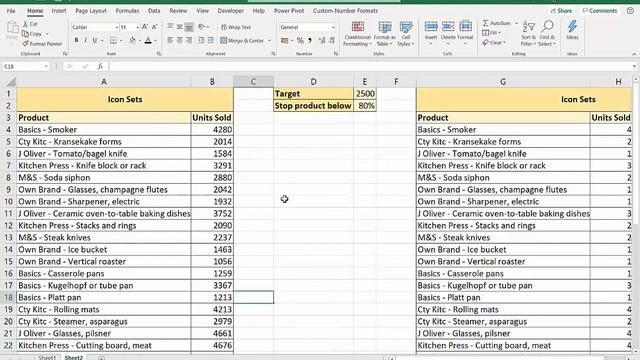Switch to the Sheet1 tab
This screenshot has height=360, width=640.
pyautogui.click(x=47, y=357)
